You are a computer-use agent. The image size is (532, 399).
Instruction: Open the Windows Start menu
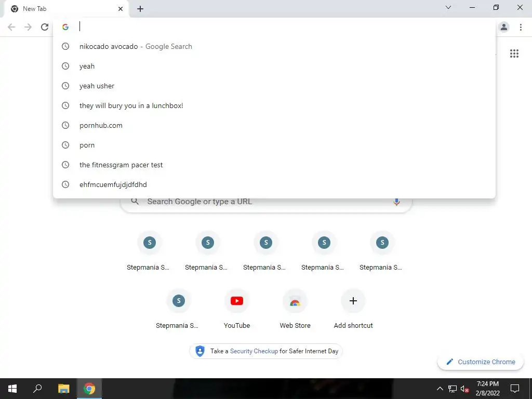[12, 389]
